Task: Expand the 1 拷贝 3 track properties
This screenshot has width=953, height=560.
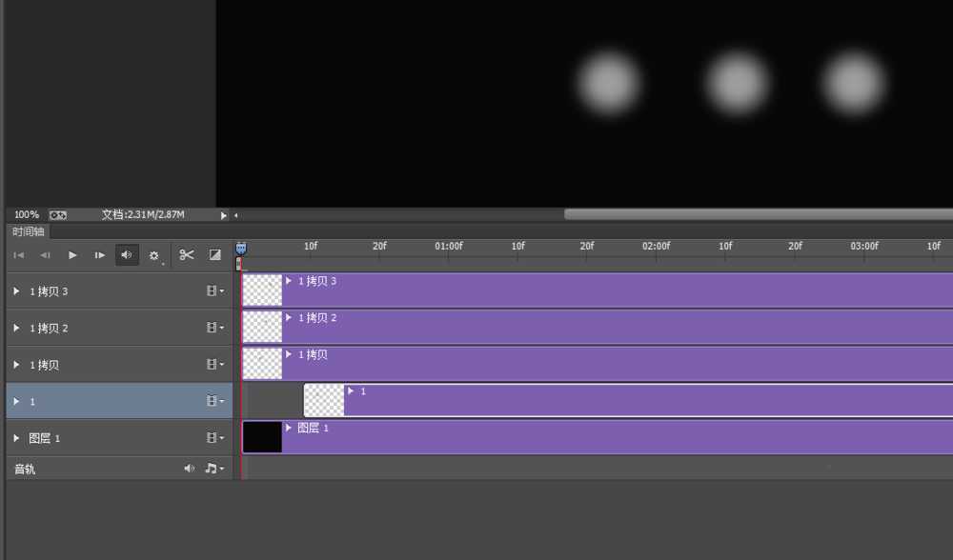Action: pyautogui.click(x=16, y=291)
